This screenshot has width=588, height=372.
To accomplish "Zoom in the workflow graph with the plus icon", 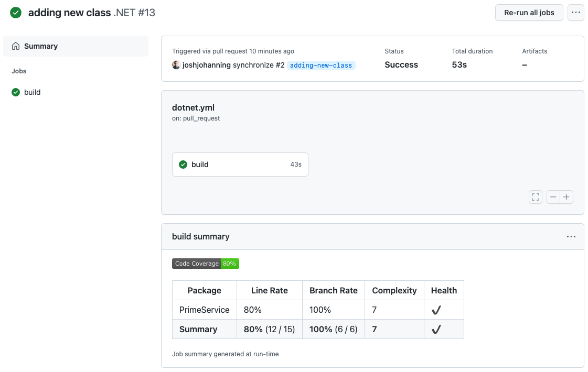I will (566, 196).
